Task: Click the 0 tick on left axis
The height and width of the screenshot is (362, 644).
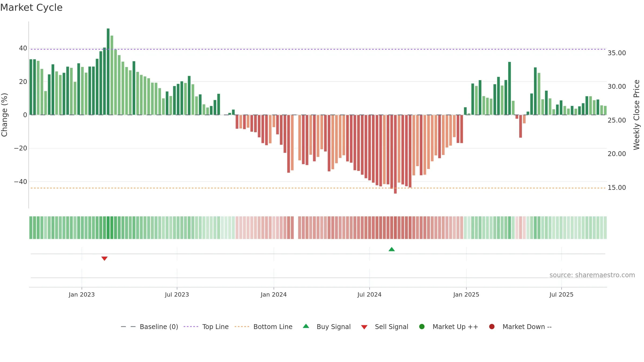Action: 25,115
